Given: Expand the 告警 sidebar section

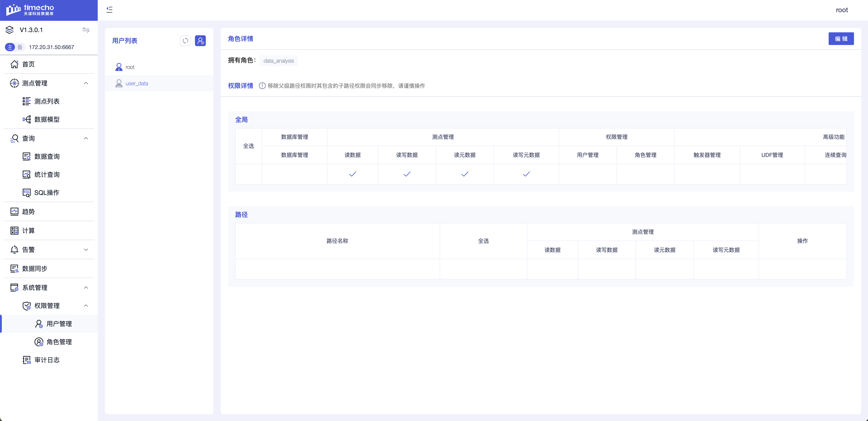Looking at the screenshot, I should point(86,250).
